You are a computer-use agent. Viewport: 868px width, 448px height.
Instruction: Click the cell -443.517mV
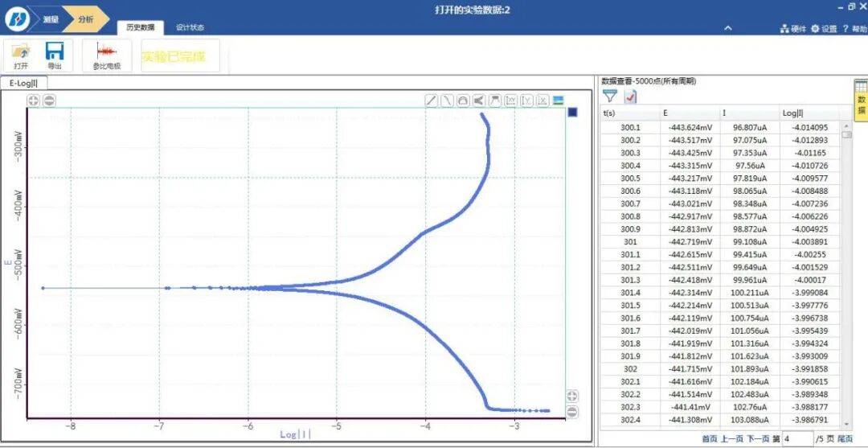[x=690, y=140]
